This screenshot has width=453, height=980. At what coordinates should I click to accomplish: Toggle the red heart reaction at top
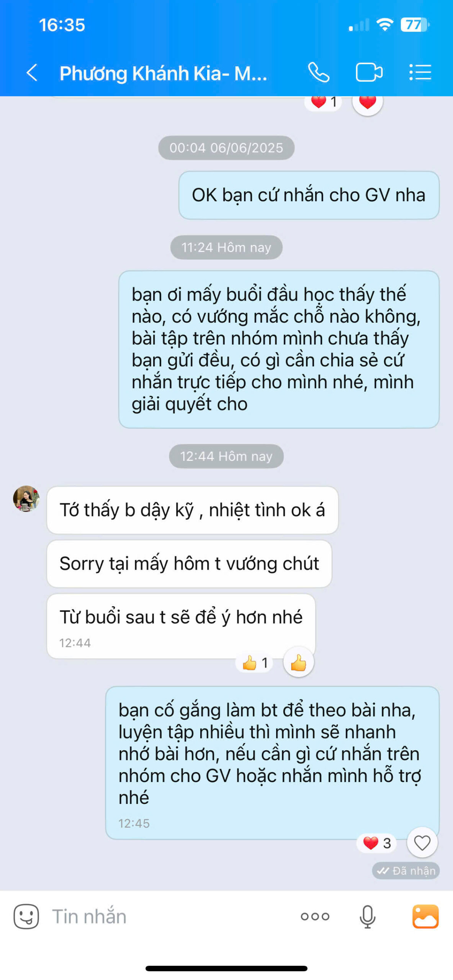click(367, 102)
